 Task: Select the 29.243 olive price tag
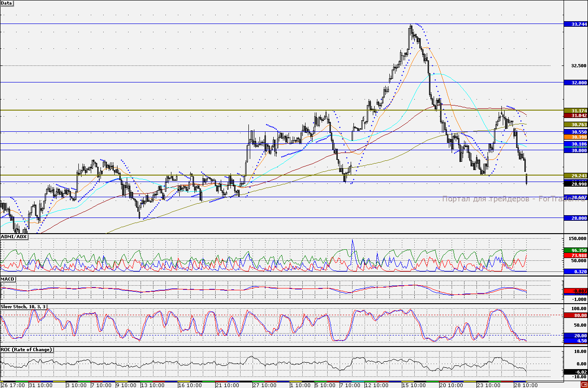(x=576, y=176)
